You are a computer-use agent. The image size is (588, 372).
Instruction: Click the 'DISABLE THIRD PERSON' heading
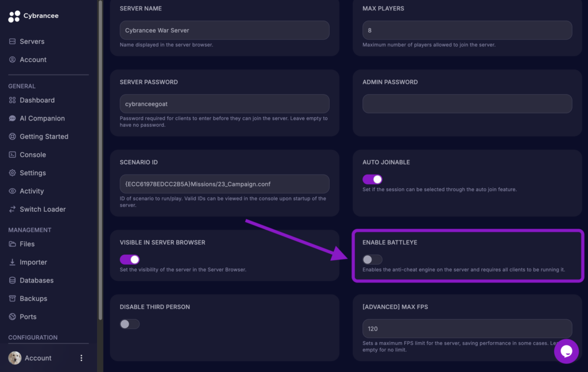155,307
